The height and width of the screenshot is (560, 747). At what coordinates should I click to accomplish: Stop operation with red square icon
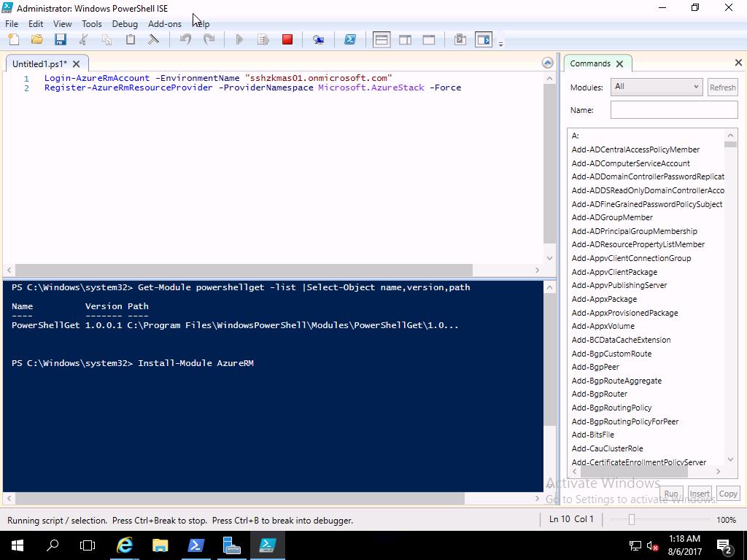(x=287, y=39)
